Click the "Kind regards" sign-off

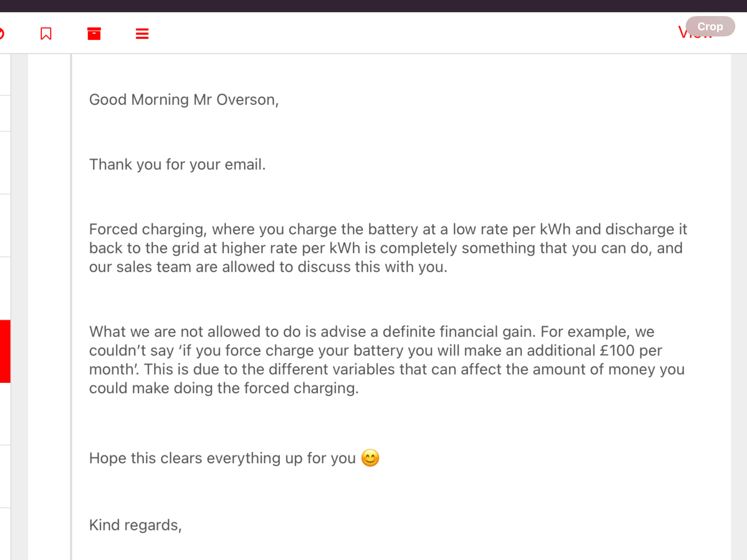click(135, 525)
